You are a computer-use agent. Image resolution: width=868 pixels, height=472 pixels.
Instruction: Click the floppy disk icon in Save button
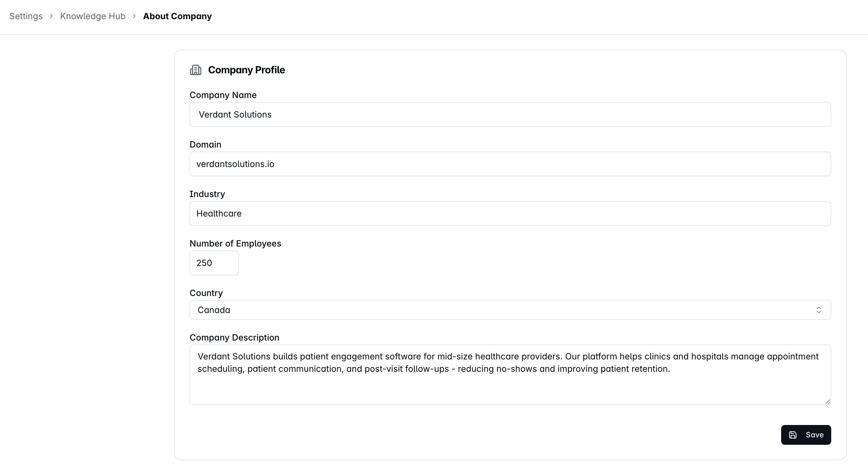793,435
